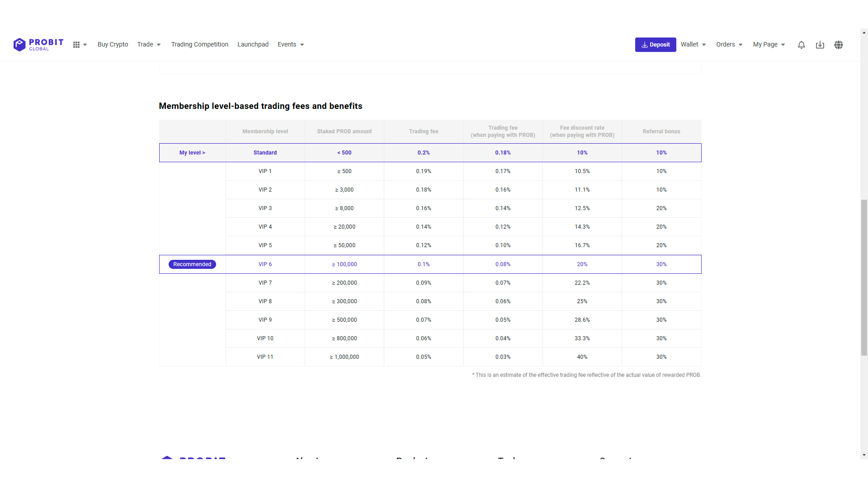Select the VIP 11 row label

point(265,357)
